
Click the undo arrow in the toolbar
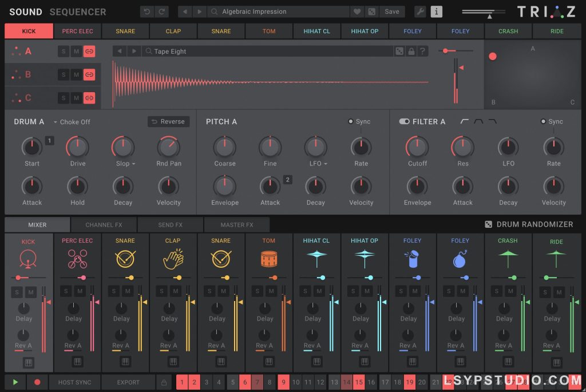(146, 11)
